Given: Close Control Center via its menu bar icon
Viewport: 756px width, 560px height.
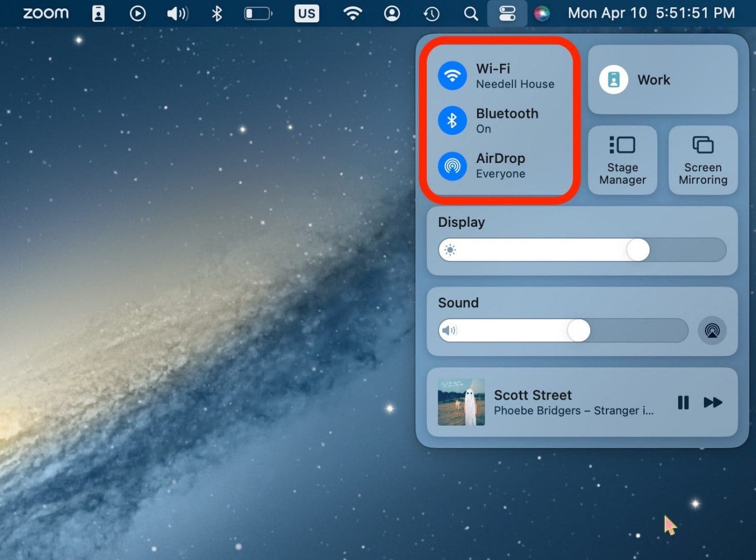Looking at the screenshot, I should point(507,13).
